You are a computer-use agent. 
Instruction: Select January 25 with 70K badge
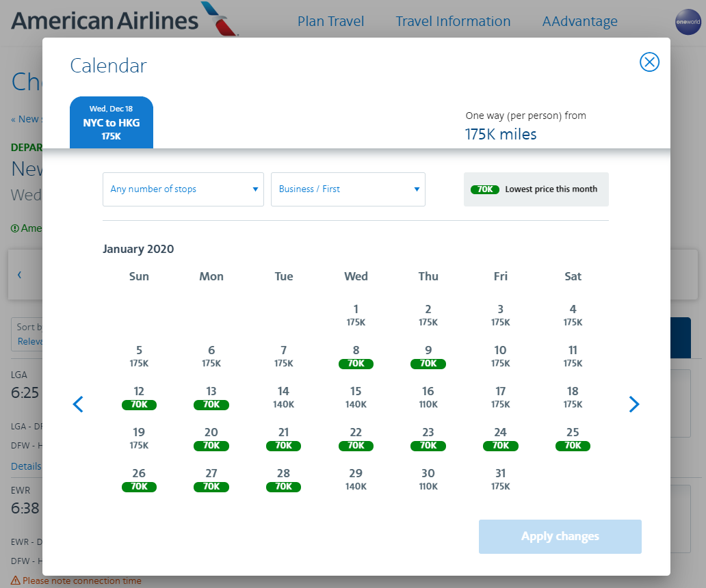click(573, 438)
